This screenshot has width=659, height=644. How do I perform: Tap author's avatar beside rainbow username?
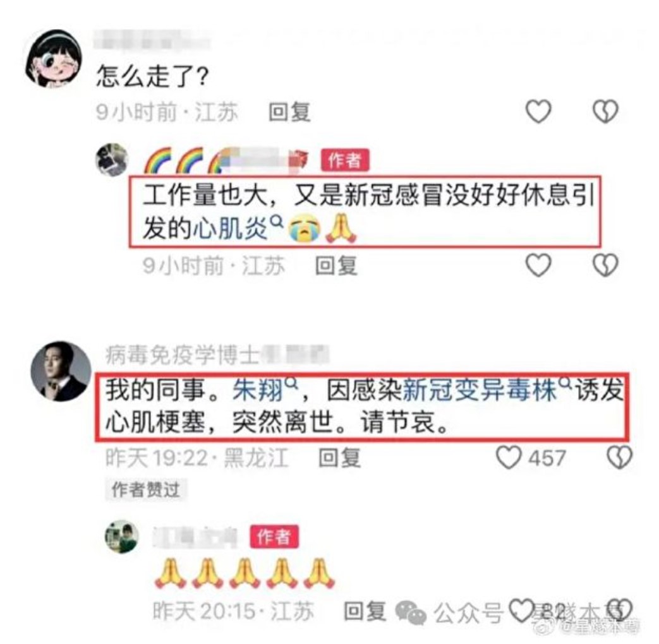(112, 160)
